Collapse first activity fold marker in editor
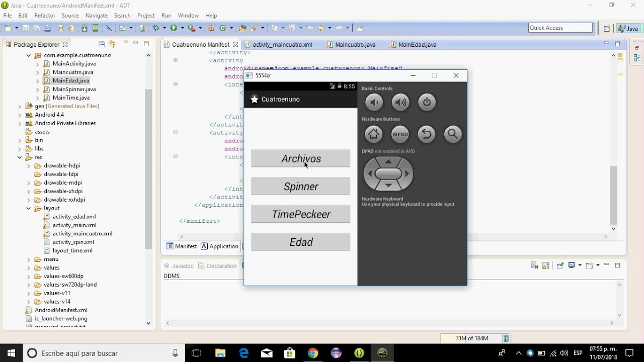This screenshot has height=362, width=644. (x=175, y=60)
